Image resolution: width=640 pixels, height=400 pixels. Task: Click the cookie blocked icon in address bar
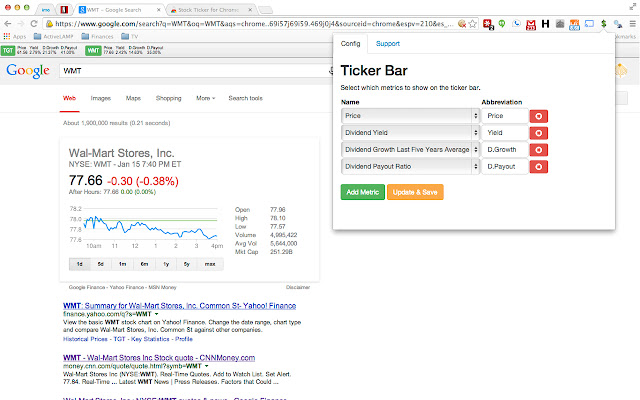point(462,24)
